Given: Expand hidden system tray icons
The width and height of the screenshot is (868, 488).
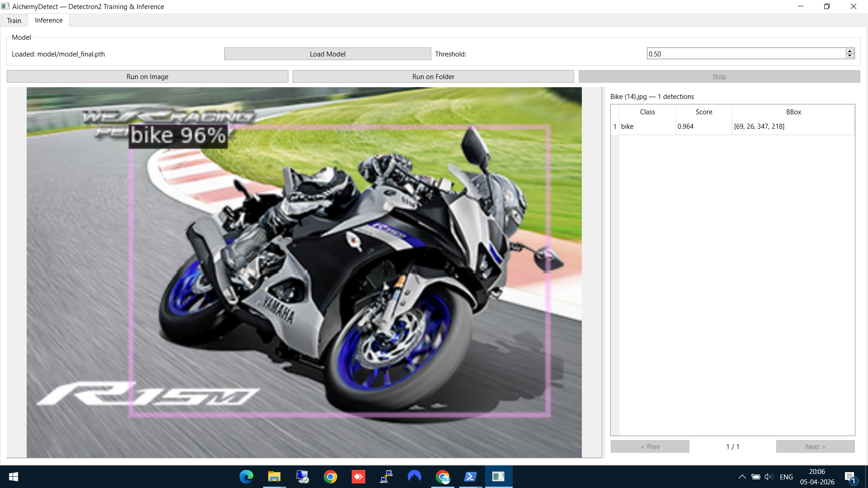Looking at the screenshot, I should click(741, 477).
